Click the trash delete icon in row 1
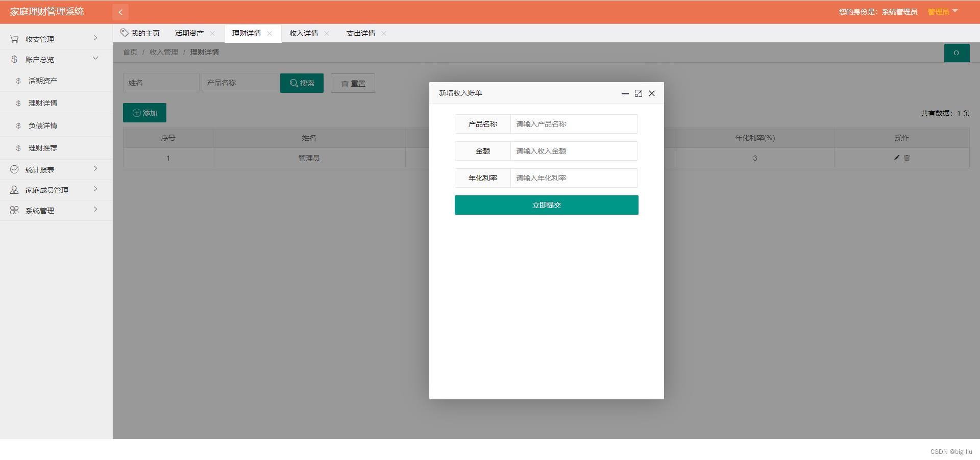Screen dimensions: 980x460 (x=907, y=158)
